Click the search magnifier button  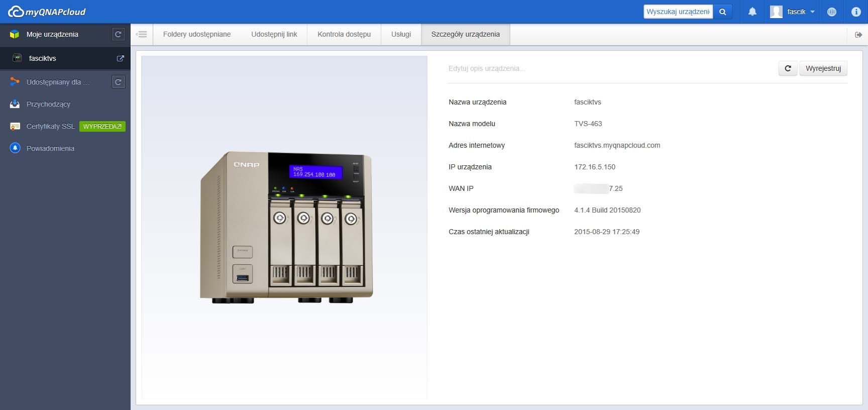[722, 12]
